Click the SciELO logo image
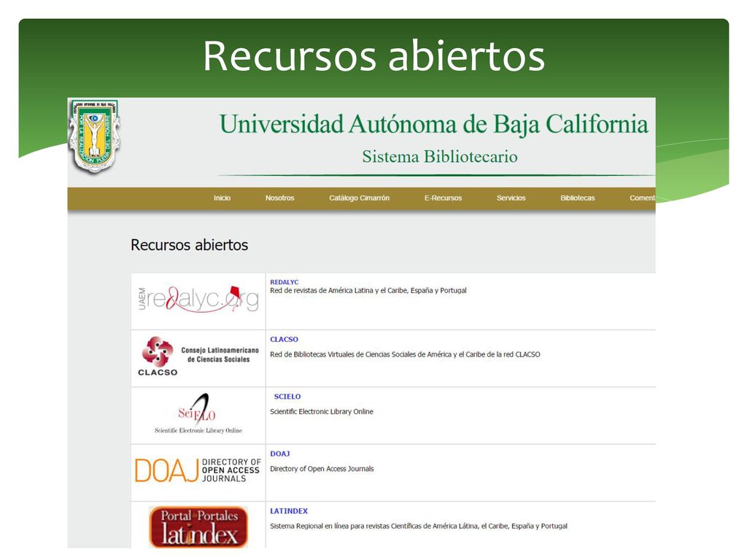The width and height of the screenshot is (747, 560). [198, 413]
